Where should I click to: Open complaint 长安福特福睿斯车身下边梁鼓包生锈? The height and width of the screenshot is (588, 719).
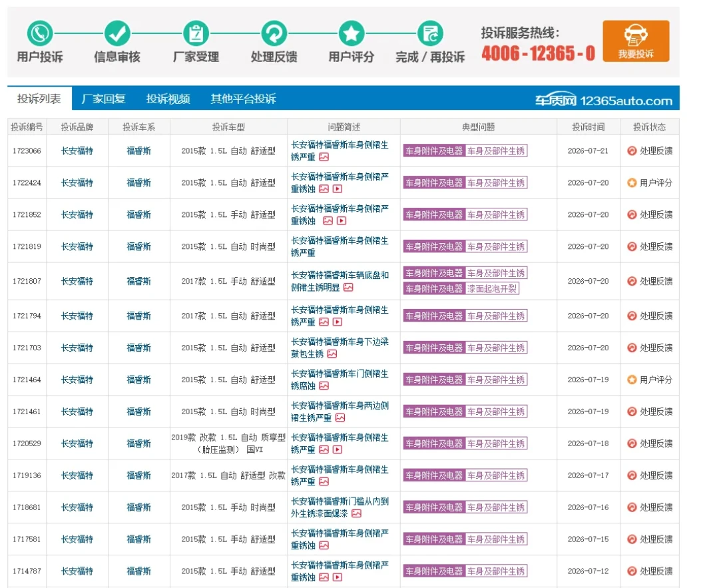tap(340, 348)
